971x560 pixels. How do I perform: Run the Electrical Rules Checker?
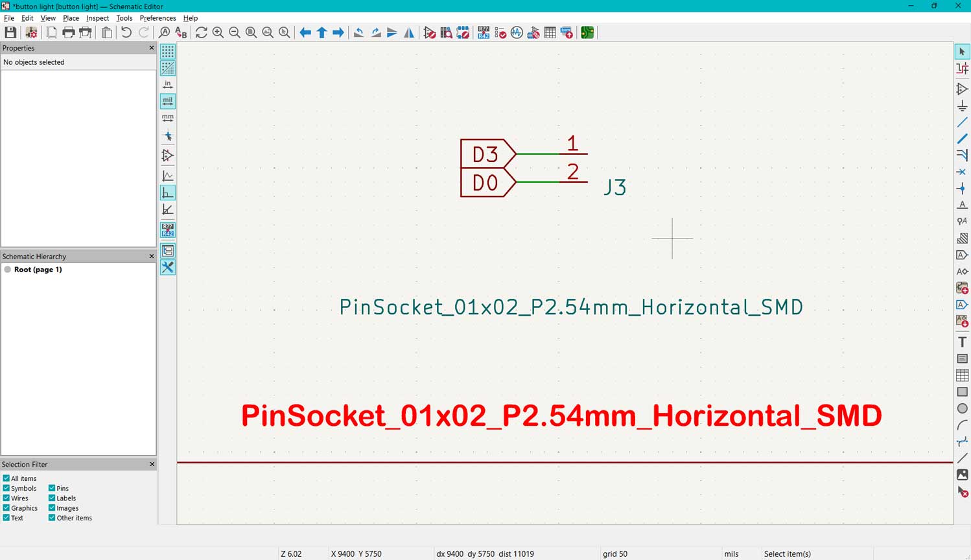point(500,32)
